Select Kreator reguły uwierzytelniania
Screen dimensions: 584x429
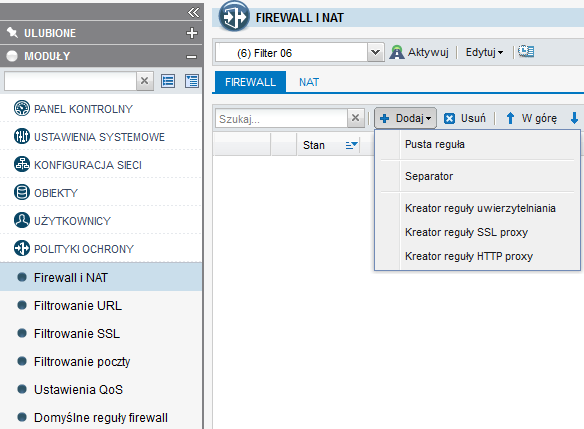click(x=480, y=208)
